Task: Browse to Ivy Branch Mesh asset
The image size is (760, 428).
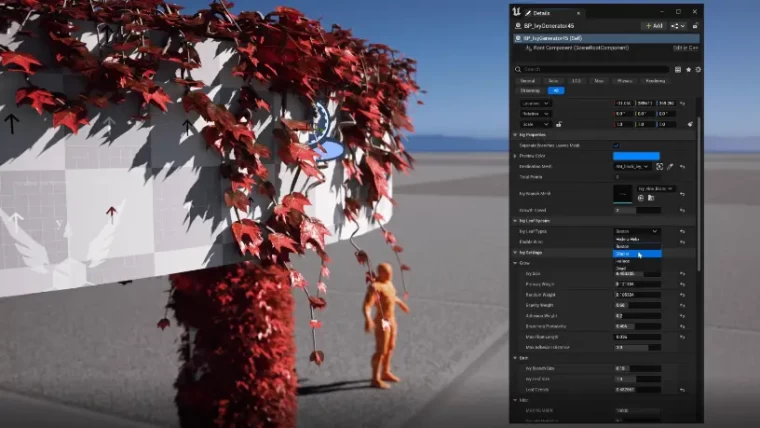Action: [x=651, y=198]
